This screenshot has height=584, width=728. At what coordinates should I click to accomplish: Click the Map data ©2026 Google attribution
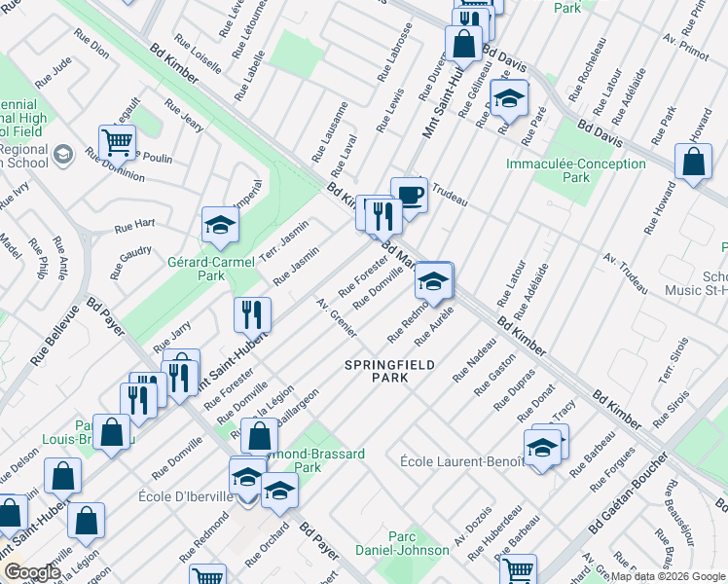[668, 577]
